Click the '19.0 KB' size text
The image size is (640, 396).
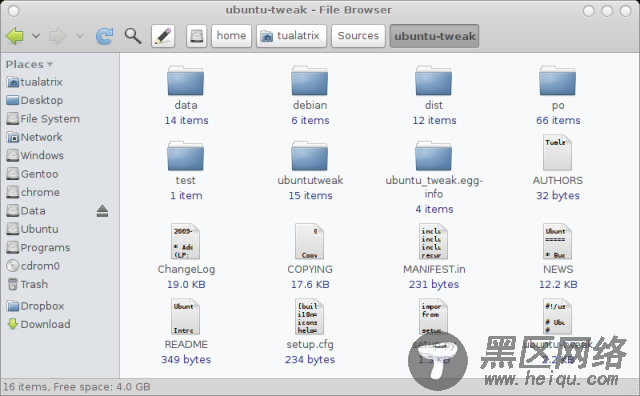[186, 285]
